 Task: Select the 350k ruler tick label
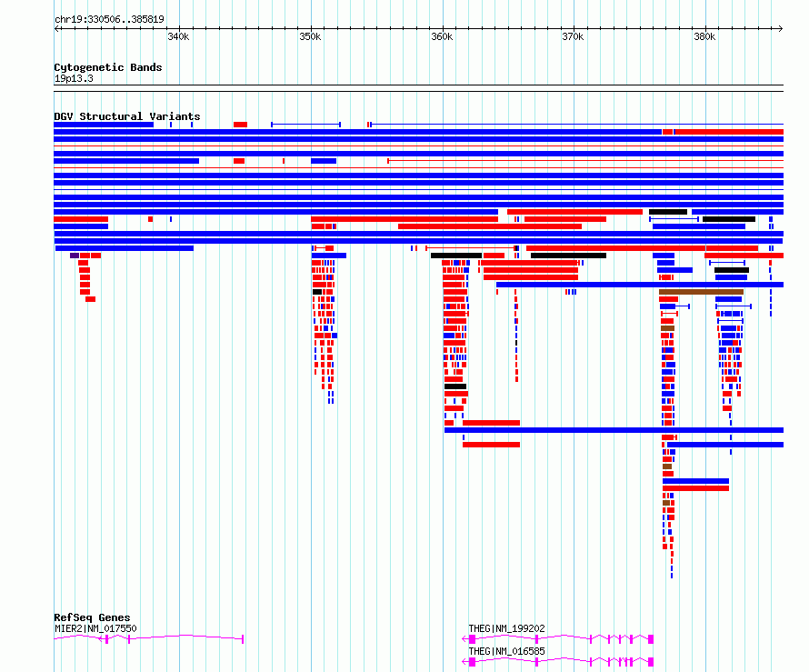coord(310,36)
